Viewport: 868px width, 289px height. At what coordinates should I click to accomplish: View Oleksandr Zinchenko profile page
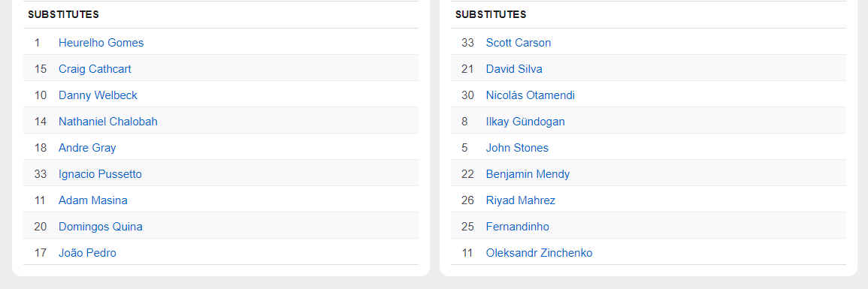click(539, 252)
